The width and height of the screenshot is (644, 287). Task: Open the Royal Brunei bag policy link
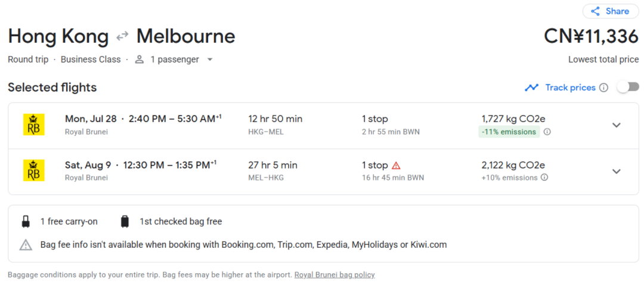(x=335, y=274)
